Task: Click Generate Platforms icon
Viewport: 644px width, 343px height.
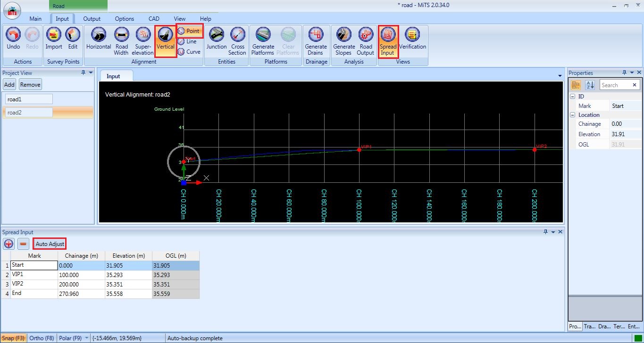Action: pyautogui.click(x=263, y=36)
